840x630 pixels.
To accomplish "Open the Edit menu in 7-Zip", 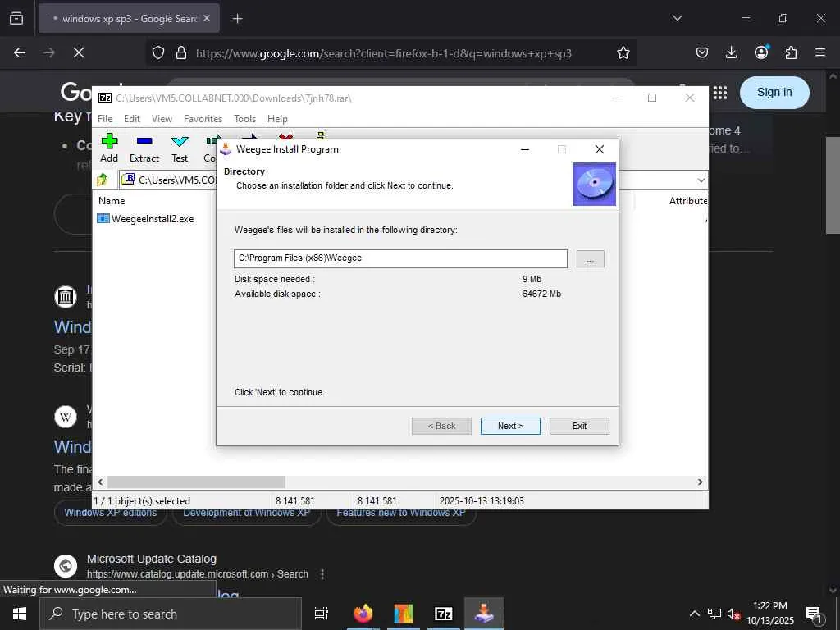I will pyautogui.click(x=132, y=119).
